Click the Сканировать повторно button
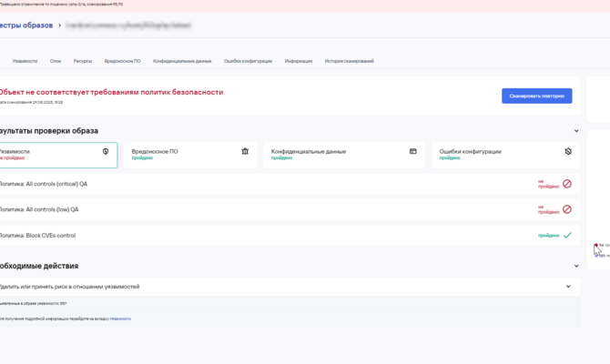The image size is (610, 364). pos(537,96)
